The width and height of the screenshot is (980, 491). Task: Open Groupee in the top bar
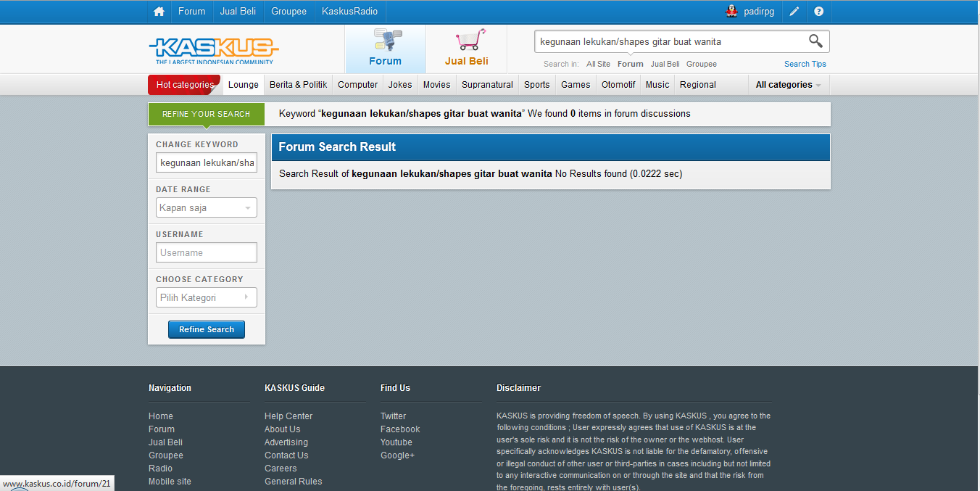tap(288, 12)
